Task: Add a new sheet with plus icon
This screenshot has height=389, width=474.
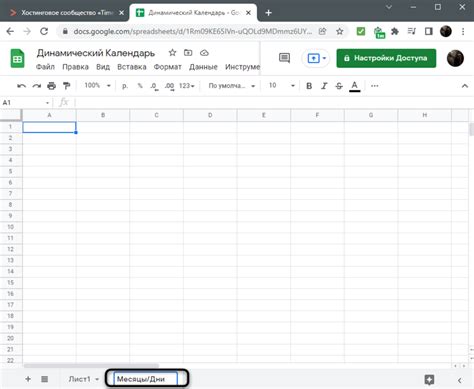Action: [28, 379]
